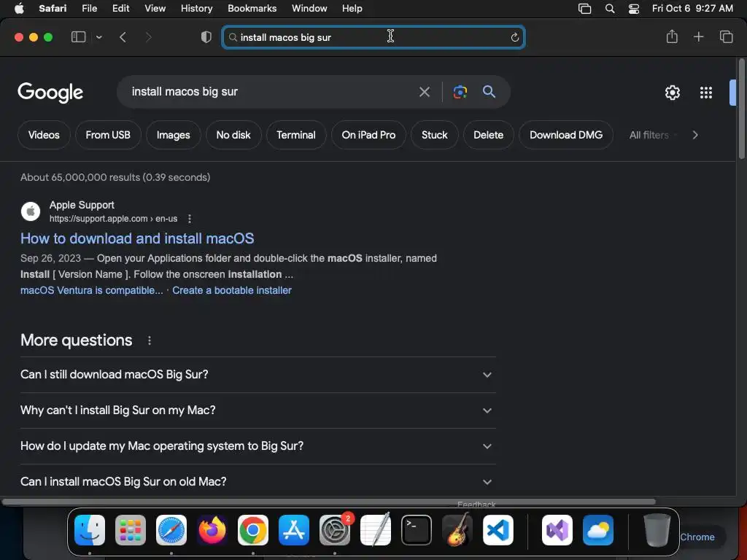The height and width of the screenshot is (560, 747).
Task: Submit search using the magnifier icon
Action: pyautogui.click(x=489, y=91)
